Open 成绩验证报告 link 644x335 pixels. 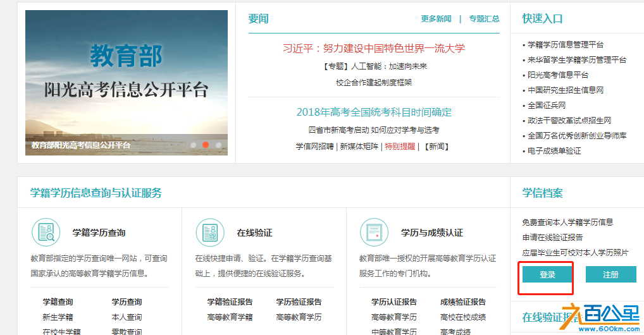(463, 302)
